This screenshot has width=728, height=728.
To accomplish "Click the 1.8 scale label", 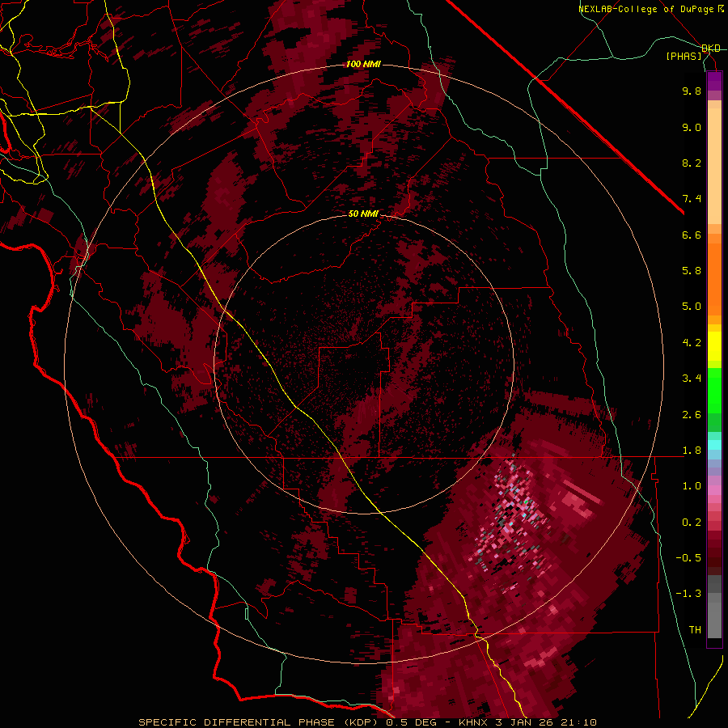I will point(692,451).
